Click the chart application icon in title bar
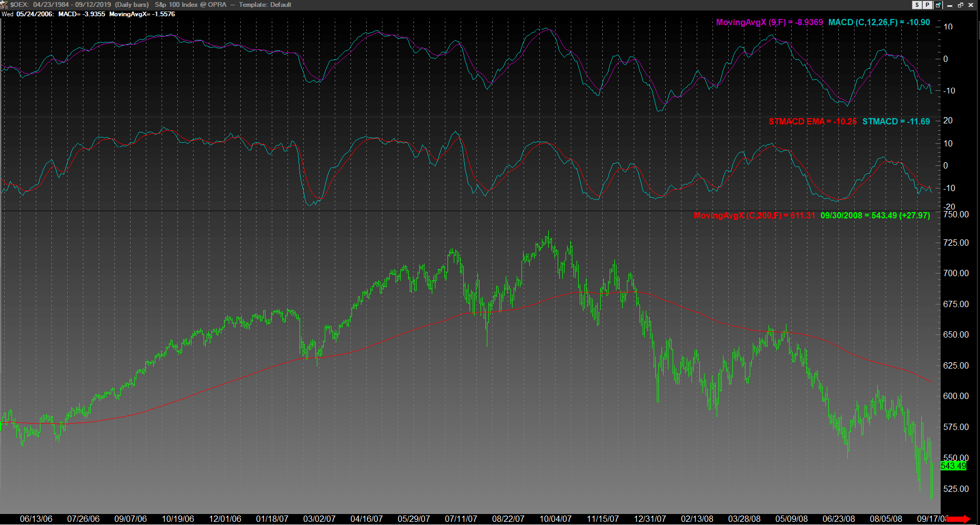This screenshot has width=980, height=525. click(x=4, y=5)
